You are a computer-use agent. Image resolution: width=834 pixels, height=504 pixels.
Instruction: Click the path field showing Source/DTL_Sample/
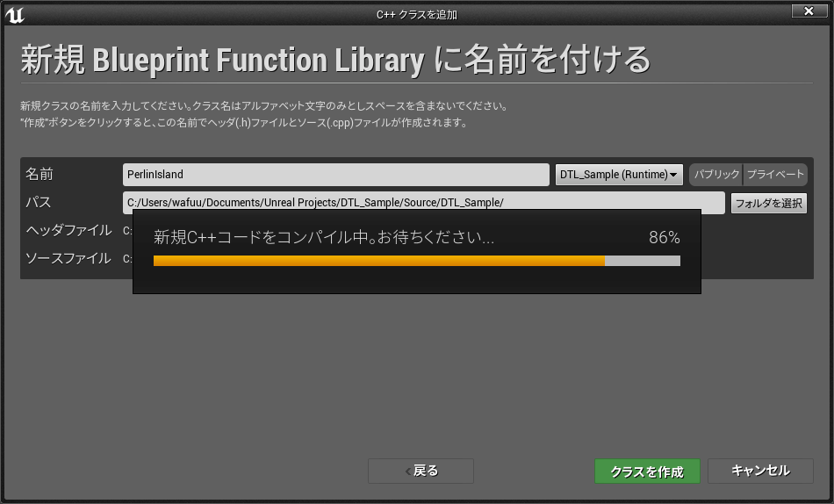(423, 203)
